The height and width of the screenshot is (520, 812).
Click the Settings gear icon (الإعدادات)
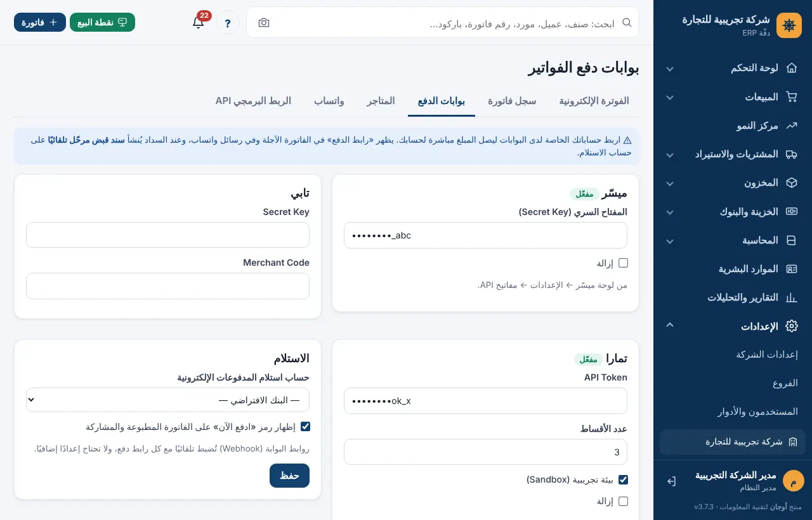point(791,327)
